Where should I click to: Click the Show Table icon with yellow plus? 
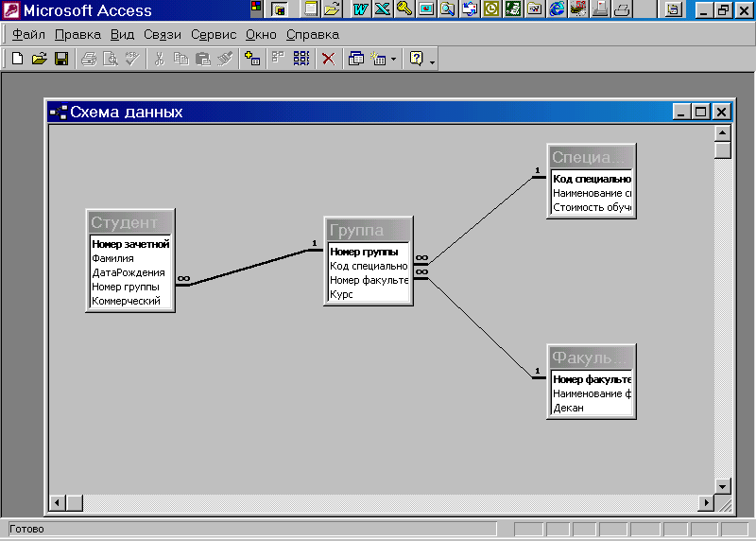tap(252, 59)
